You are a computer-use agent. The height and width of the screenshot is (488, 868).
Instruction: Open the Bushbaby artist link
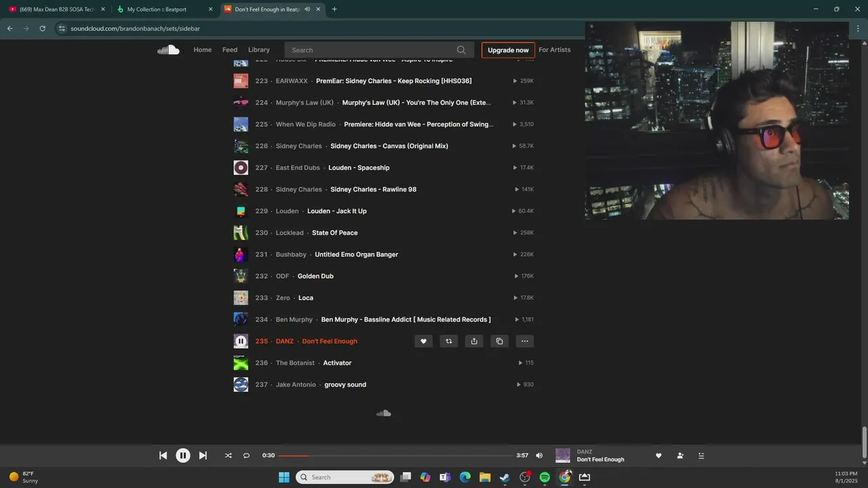pyautogui.click(x=291, y=254)
